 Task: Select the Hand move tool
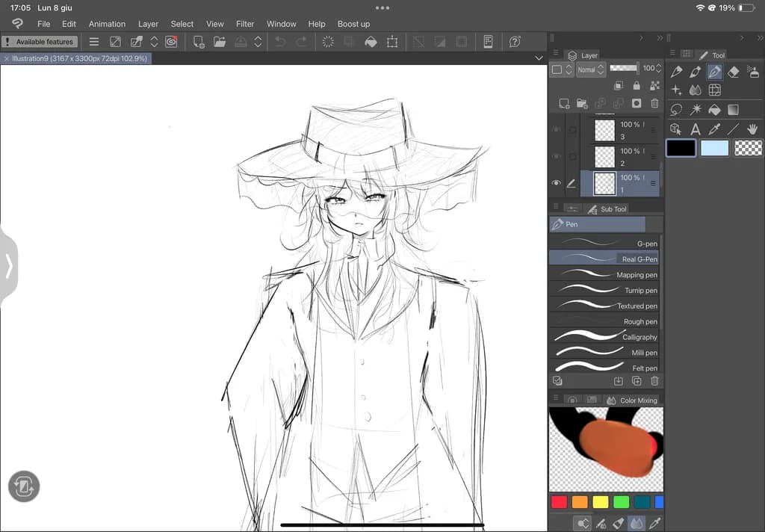753,129
